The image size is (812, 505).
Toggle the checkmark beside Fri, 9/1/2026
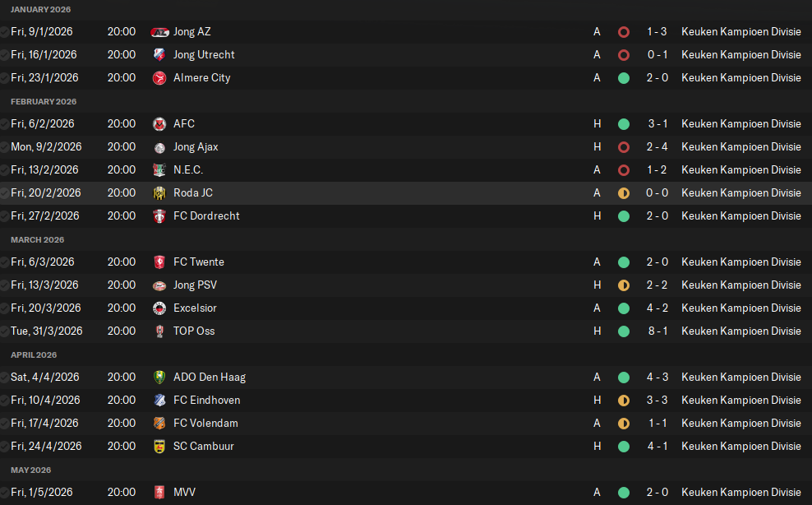(x=4, y=32)
